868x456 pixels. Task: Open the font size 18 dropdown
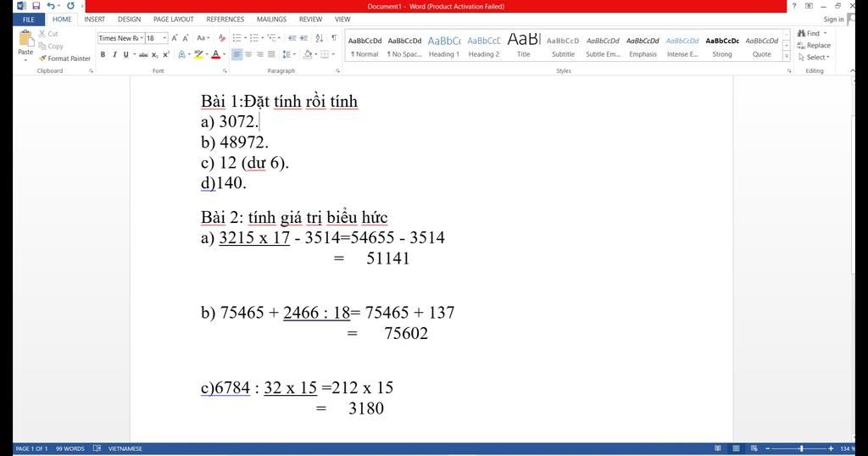[164, 38]
